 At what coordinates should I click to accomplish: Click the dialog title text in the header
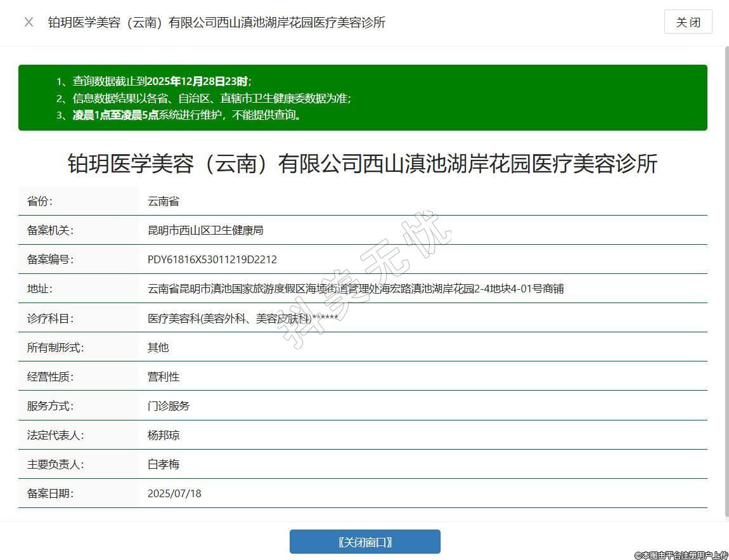coord(216,22)
